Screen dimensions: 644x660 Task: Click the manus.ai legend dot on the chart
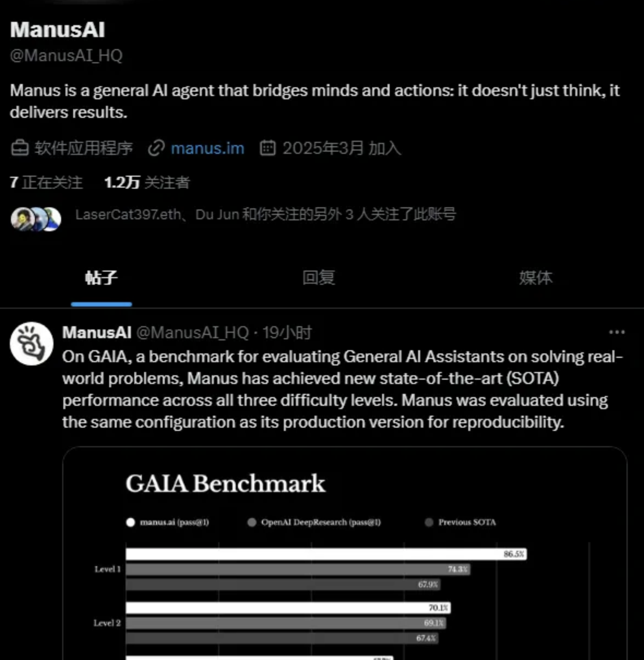pos(130,522)
